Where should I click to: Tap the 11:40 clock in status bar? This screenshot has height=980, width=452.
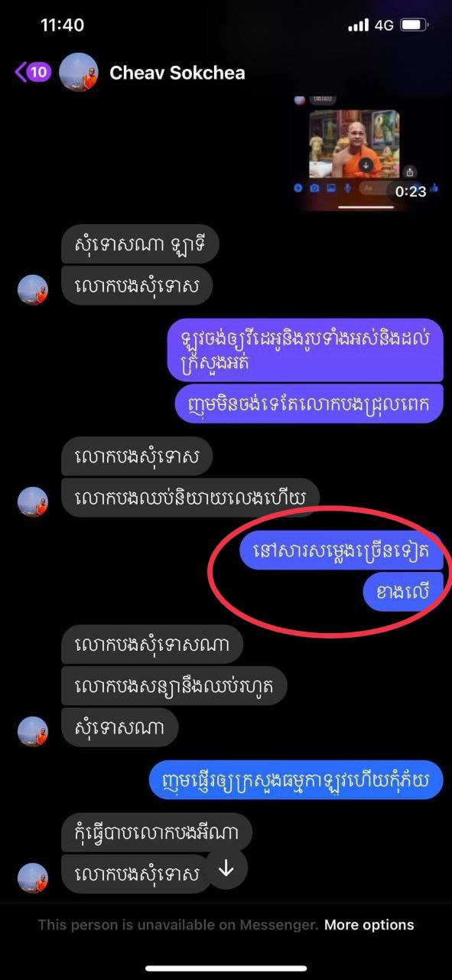(x=62, y=24)
